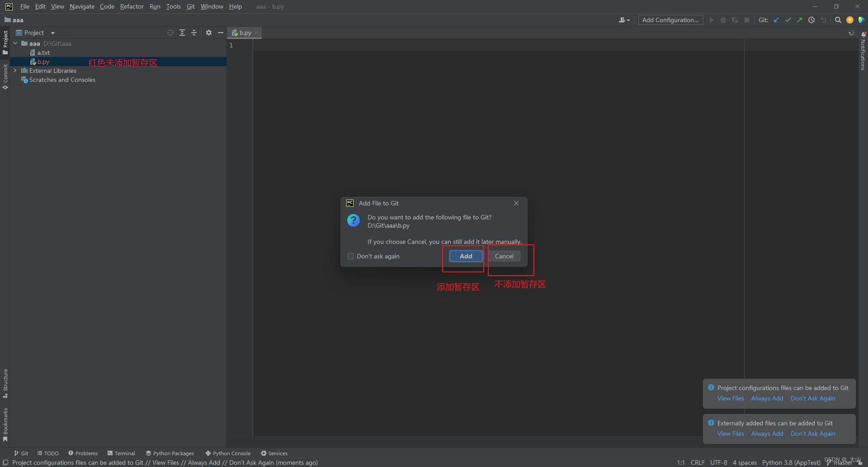The height and width of the screenshot is (467, 868).
Task: Close the b.py editor tab
Action: coord(256,33)
